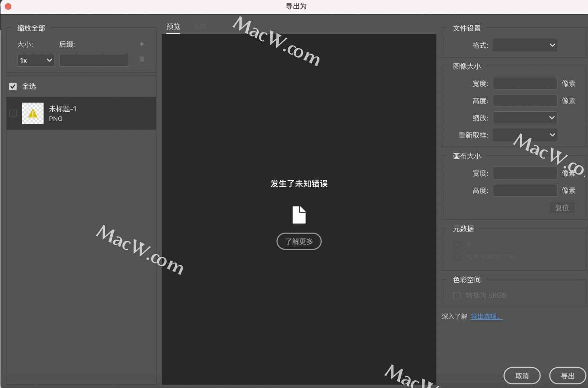This screenshot has height=388, width=588.
Task: Select the 无 metadata radio option
Action: [457, 244]
